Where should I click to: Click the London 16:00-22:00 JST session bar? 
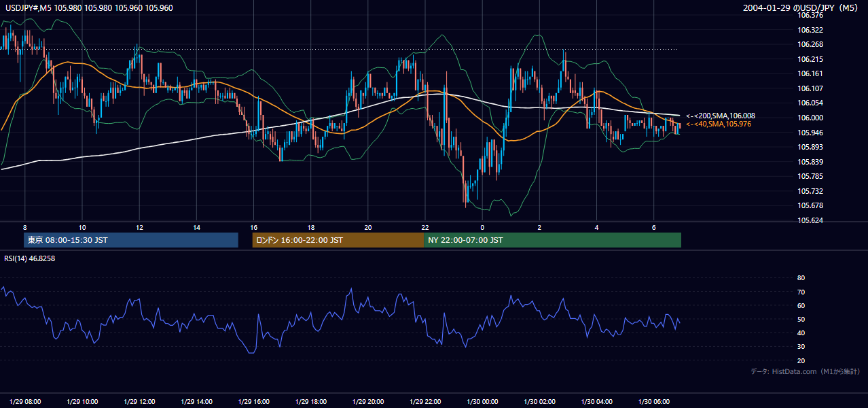pyautogui.click(x=338, y=240)
